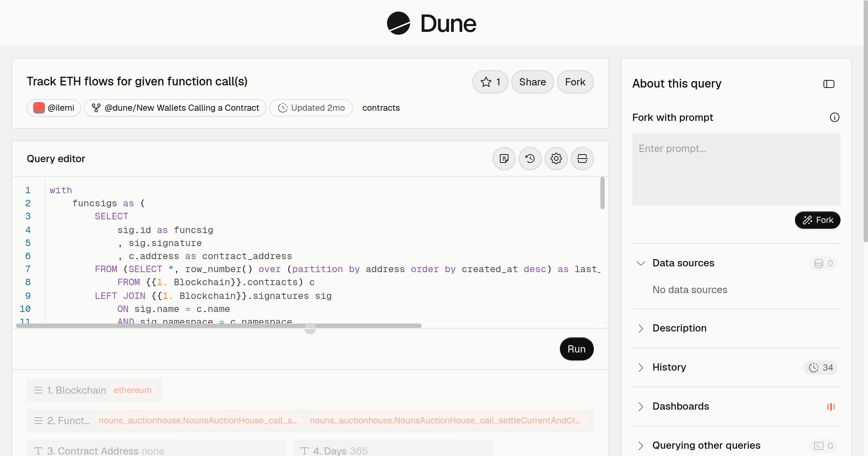Collapse the About this query sidebar
This screenshot has width=868, height=456.
(x=829, y=84)
